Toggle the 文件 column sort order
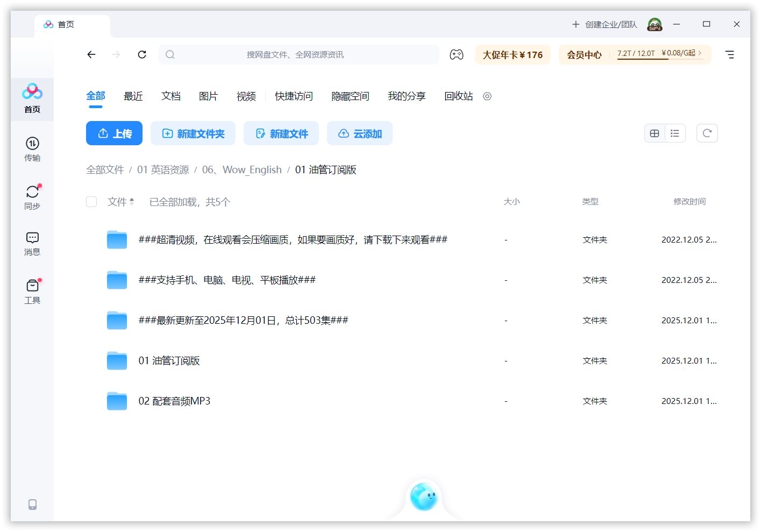This screenshot has height=532, width=761. 120,202
